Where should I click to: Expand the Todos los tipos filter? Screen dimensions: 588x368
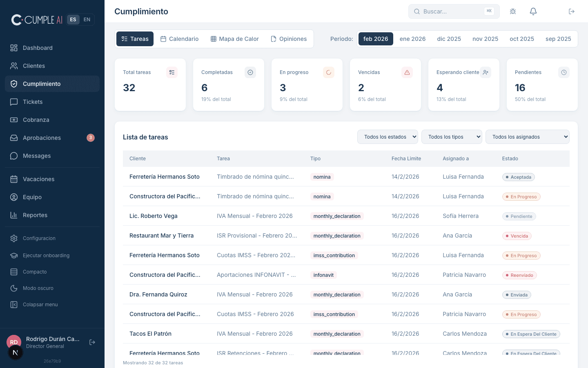451,137
